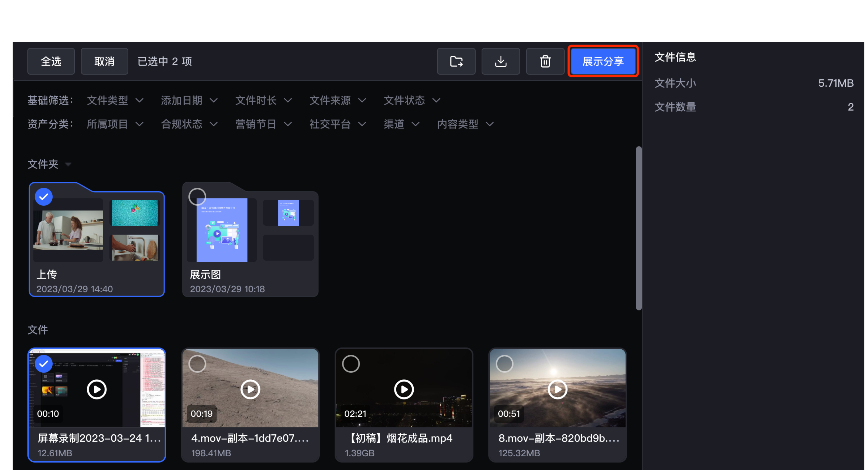
Task: Open the 上传 folder name
Action: [x=46, y=274]
